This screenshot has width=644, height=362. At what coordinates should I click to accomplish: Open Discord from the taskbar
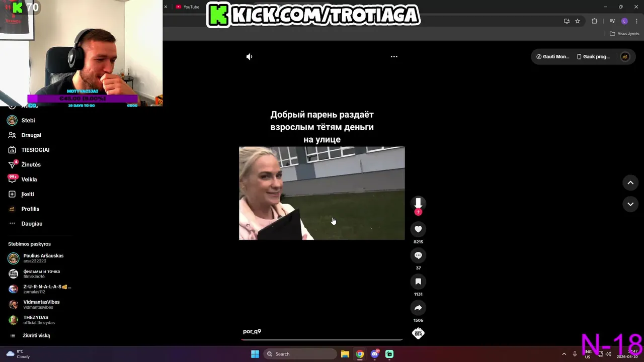[x=375, y=354]
